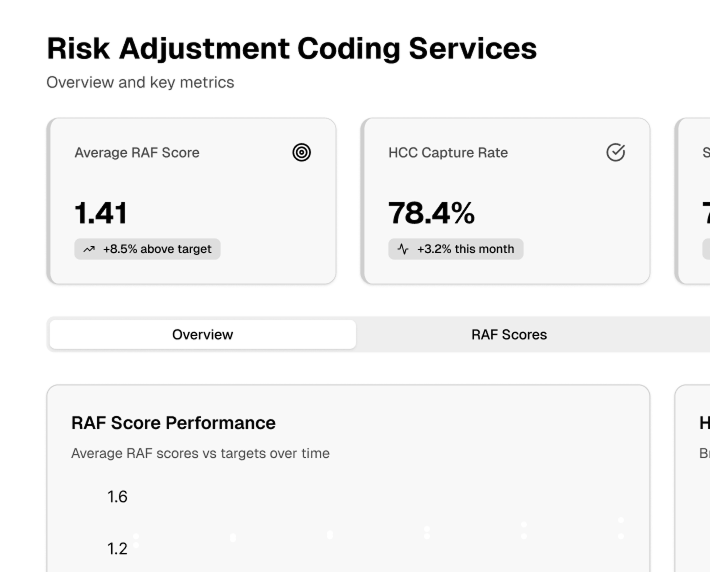The height and width of the screenshot is (572, 710).
Task: Click the "Overview and key metrics" subtitle
Action: (x=140, y=82)
